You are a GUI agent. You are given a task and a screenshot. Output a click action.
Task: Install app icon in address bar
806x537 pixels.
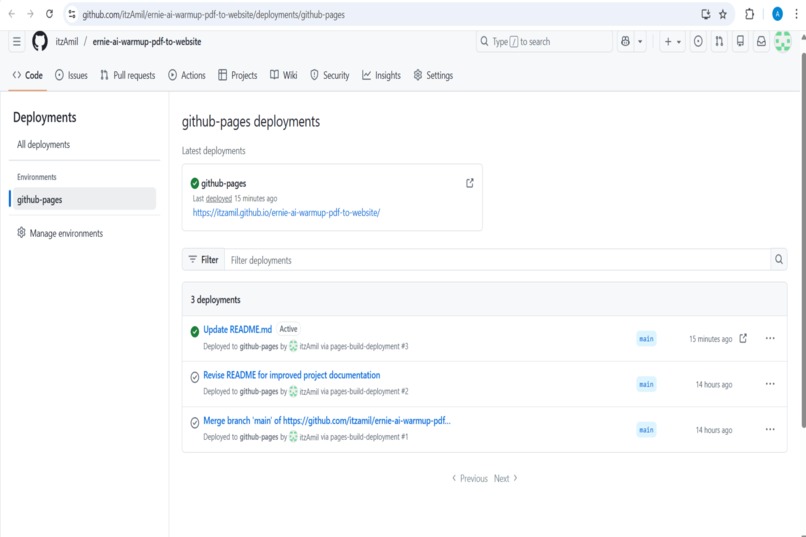[x=706, y=14]
